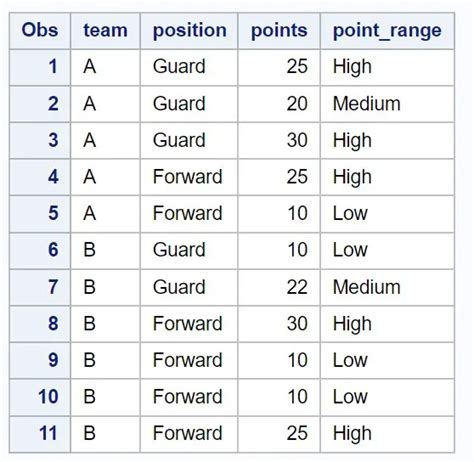Image resolution: width=474 pixels, height=462 pixels.
Task: Select observation number 1 row header
Action: click(40, 67)
